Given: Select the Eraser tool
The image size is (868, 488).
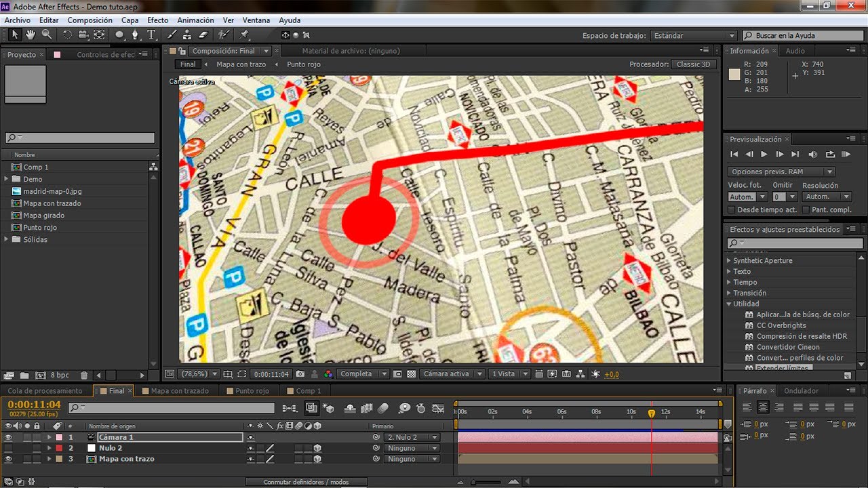Looking at the screenshot, I should 202,35.
